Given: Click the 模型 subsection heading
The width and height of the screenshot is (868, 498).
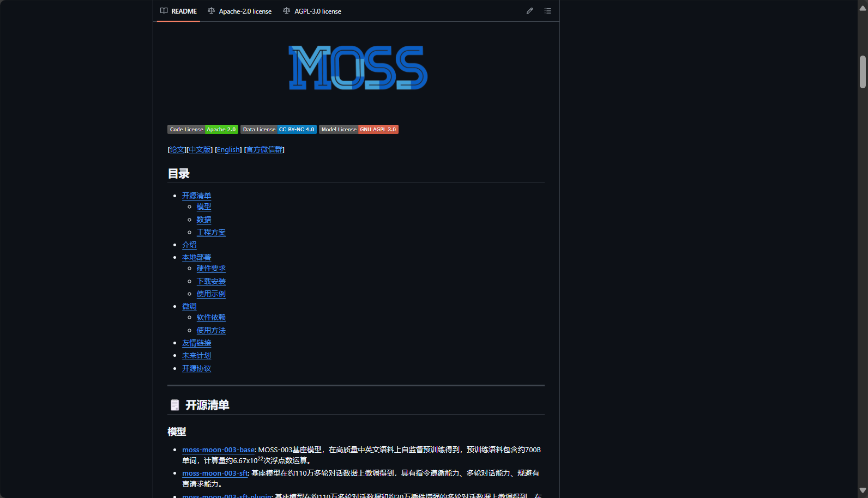Looking at the screenshot, I should coord(177,432).
